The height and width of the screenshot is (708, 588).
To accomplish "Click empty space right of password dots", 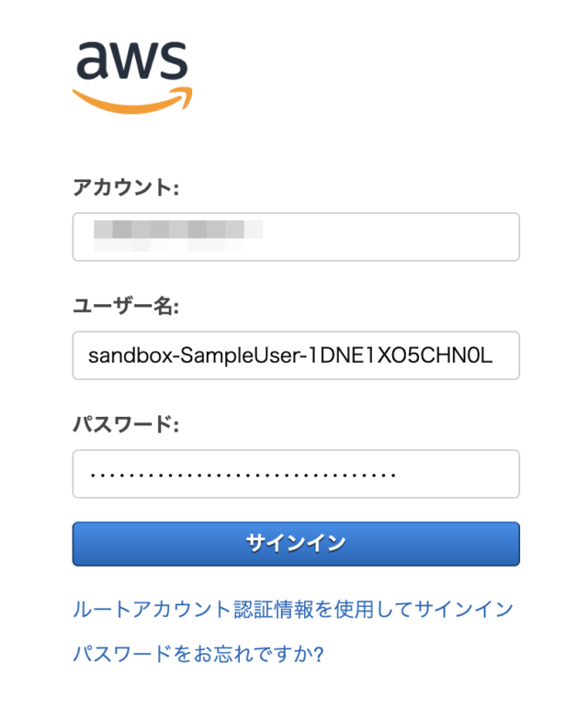I will [x=456, y=474].
